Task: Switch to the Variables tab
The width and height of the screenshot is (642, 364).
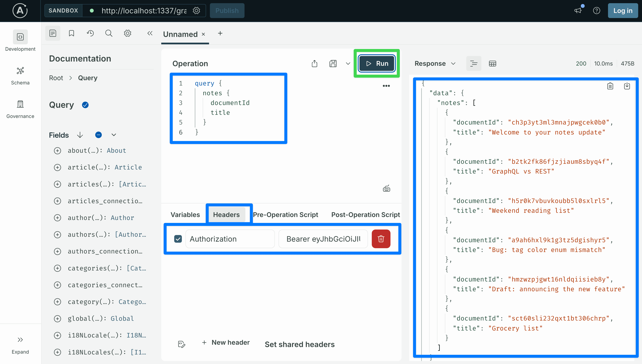Action: pos(185,214)
